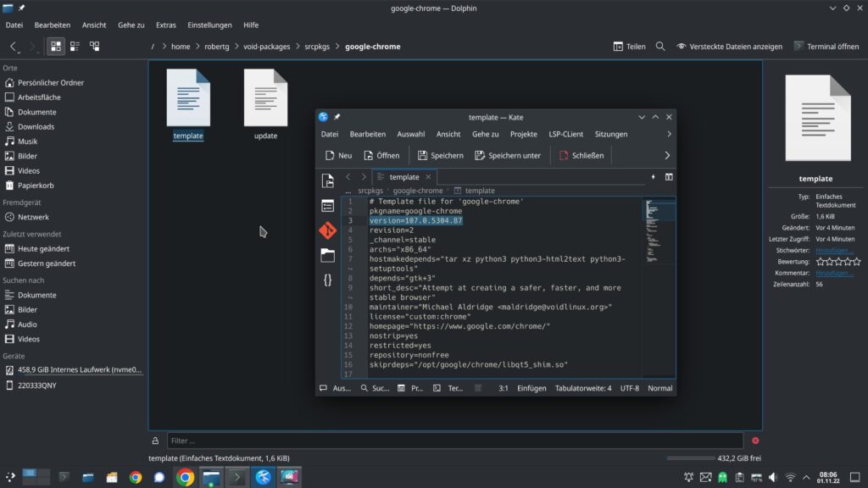Split the Kate editor view
This screenshot has height=488, width=868.
click(x=669, y=177)
